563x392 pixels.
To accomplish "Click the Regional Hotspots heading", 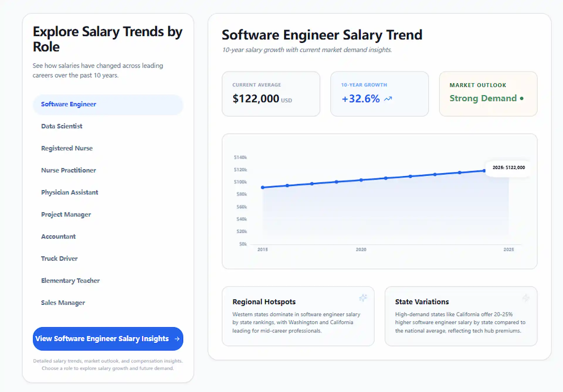I will coord(264,302).
